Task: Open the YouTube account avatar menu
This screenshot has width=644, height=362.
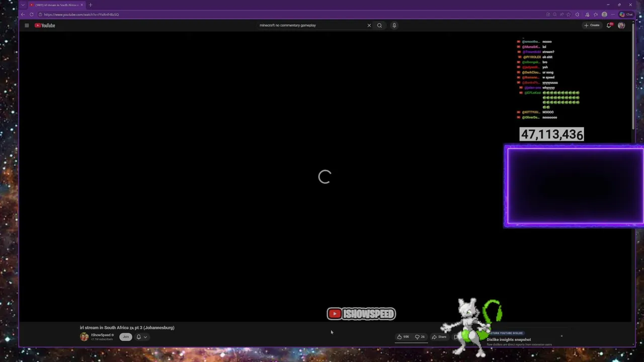Action: (x=621, y=25)
